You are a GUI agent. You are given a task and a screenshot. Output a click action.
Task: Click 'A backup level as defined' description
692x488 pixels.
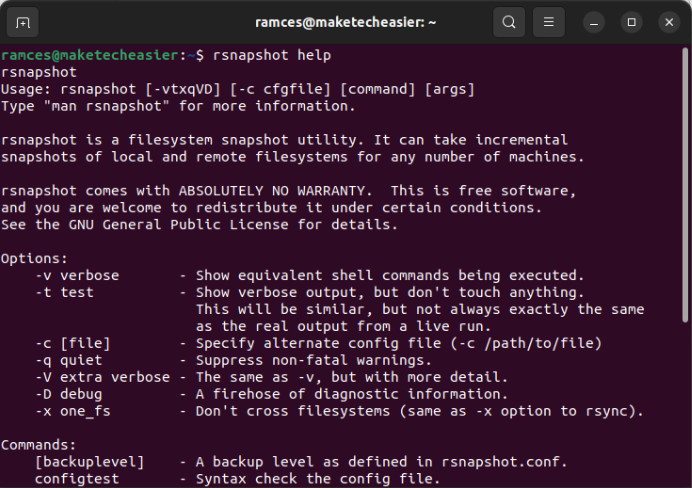(x=381, y=462)
